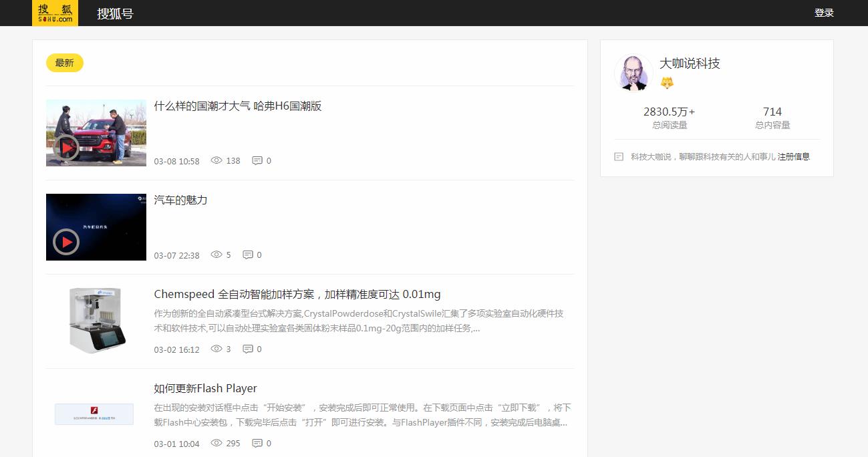The width and height of the screenshot is (868, 457).
Task: Click timestamp 03-08 10:58
Action: pos(176,161)
